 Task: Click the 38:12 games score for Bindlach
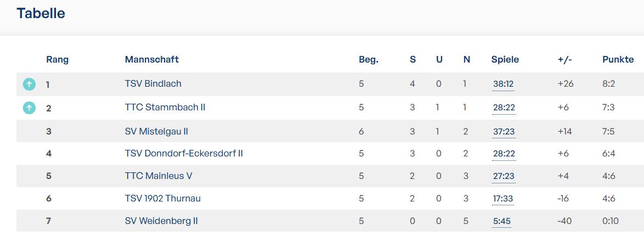click(x=503, y=85)
